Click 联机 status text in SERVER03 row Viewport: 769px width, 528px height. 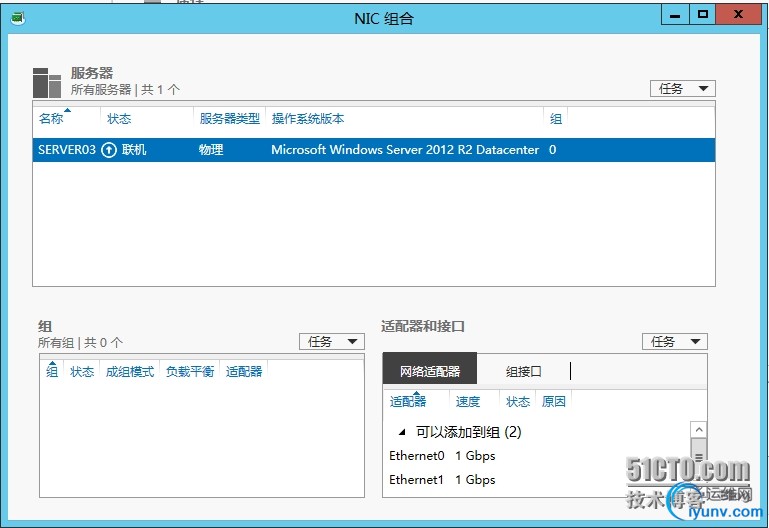coord(134,150)
